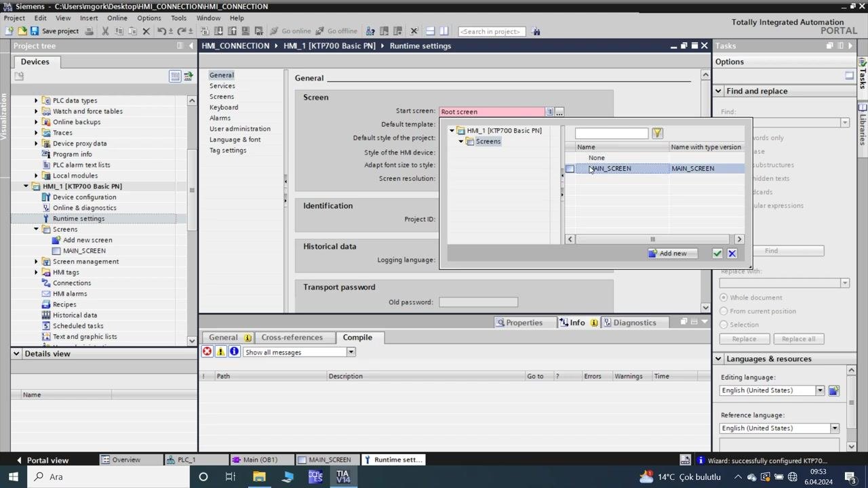Expand Screen management tree node
Viewport: 868px width, 488px height.
coord(37,262)
